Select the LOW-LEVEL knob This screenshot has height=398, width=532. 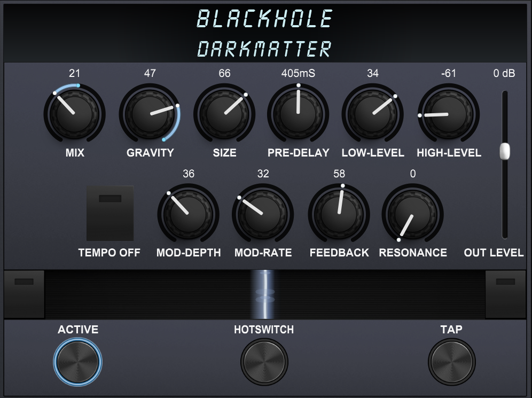[x=372, y=114]
